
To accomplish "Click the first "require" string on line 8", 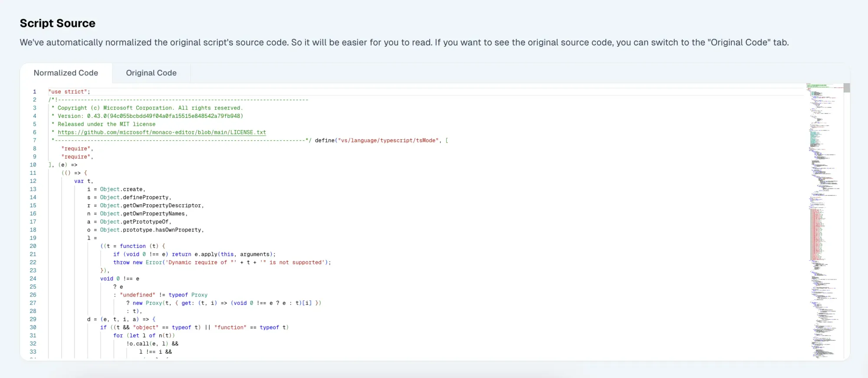I will (x=77, y=149).
